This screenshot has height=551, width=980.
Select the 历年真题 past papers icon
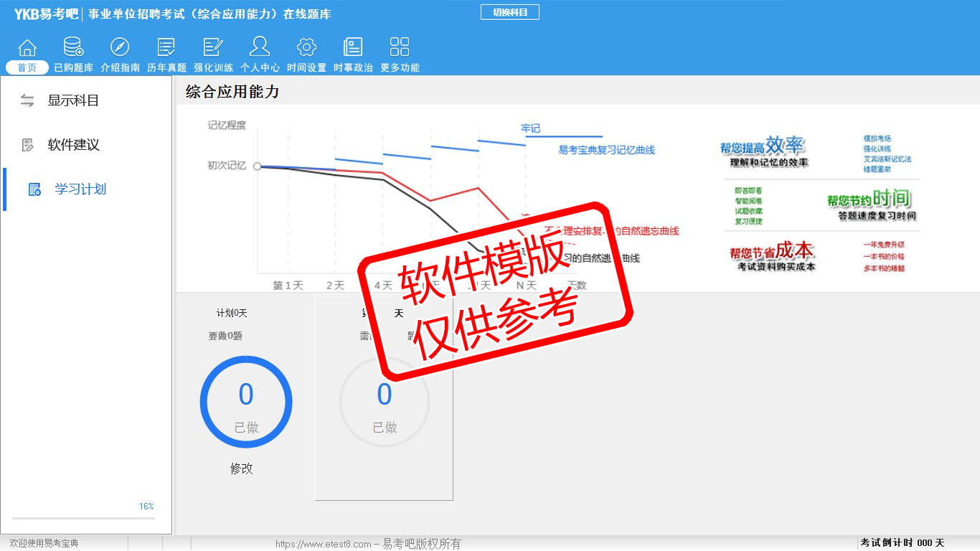click(166, 48)
